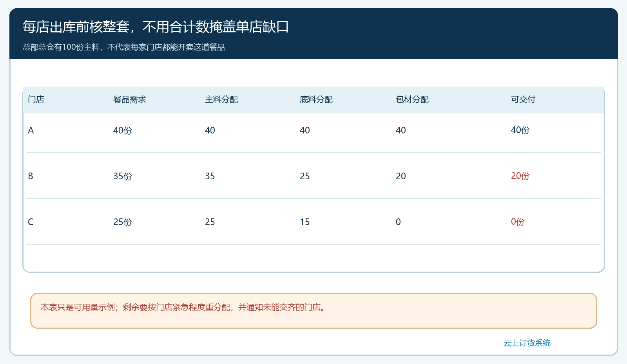Click store B 包材分配 value 20
627x364 pixels.
click(401, 176)
